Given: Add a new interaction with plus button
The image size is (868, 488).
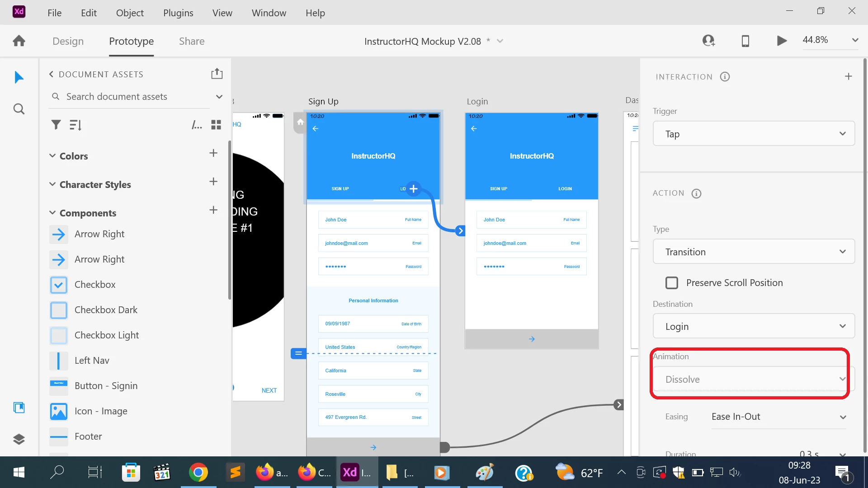Looking at the screenshot, I should pos(848,76).
